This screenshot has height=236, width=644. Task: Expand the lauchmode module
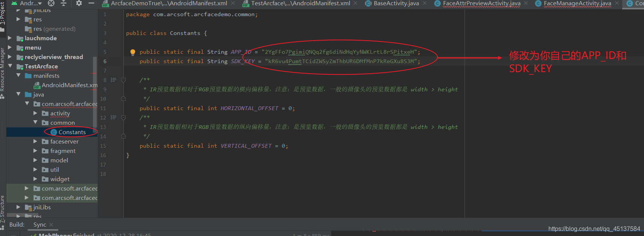pos(10,38)
